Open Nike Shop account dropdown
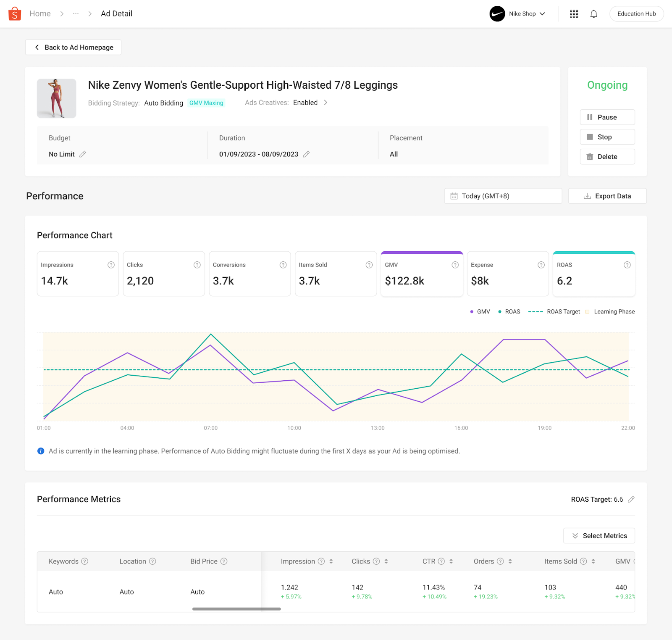This screenshot has width=672, height=640. 518,14
